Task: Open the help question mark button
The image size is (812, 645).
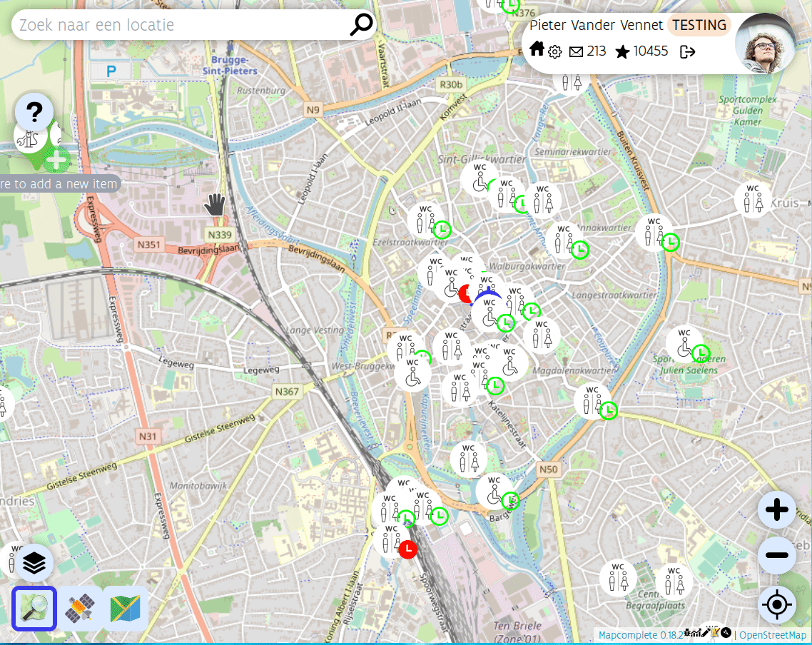Action: click(34, 112)
